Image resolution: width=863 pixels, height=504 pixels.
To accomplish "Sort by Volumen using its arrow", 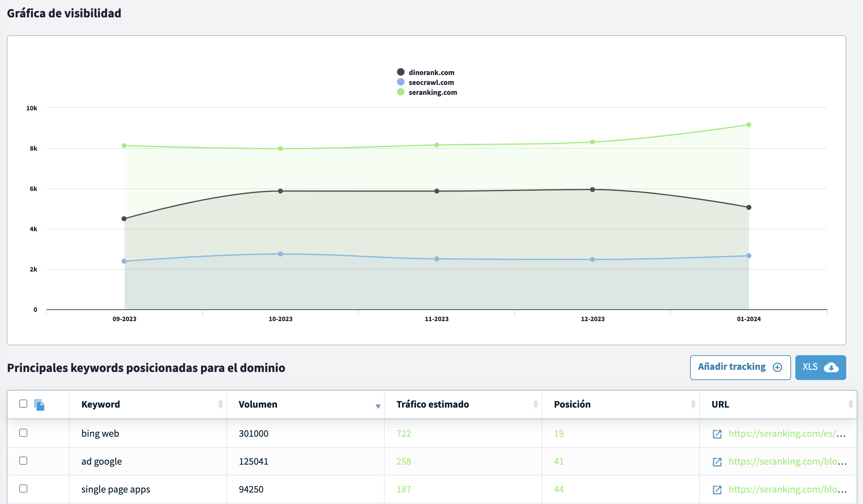I will coord(378,406).
